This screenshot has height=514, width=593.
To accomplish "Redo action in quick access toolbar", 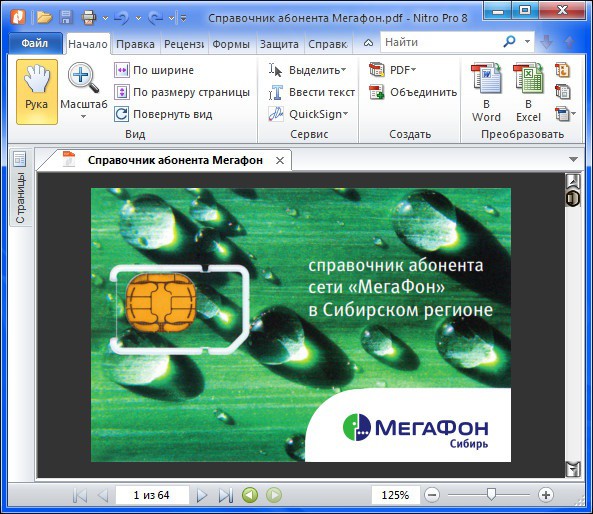I will pyautogui.click(x=155, y=18).
